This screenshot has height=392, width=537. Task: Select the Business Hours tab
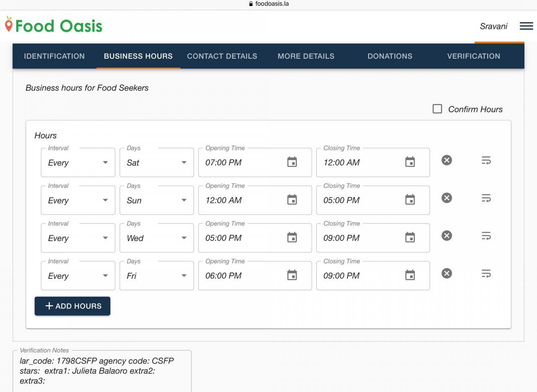coord(138,56)
